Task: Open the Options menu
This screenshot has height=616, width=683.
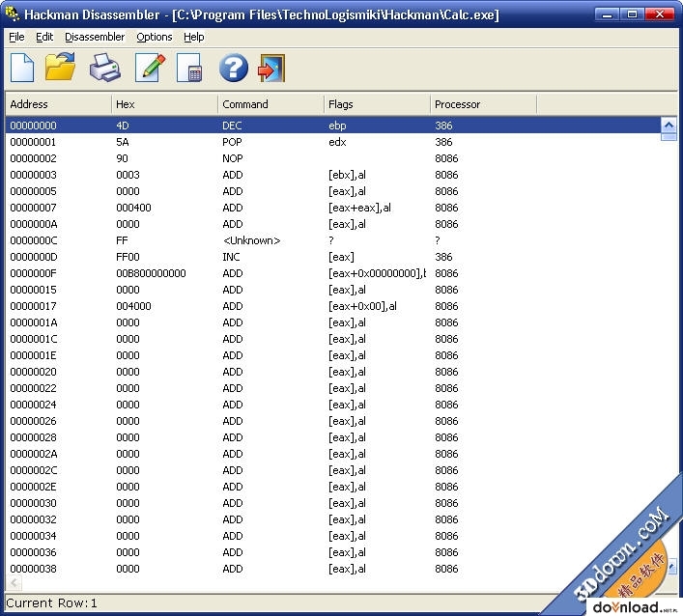Action: pos(155,37)
